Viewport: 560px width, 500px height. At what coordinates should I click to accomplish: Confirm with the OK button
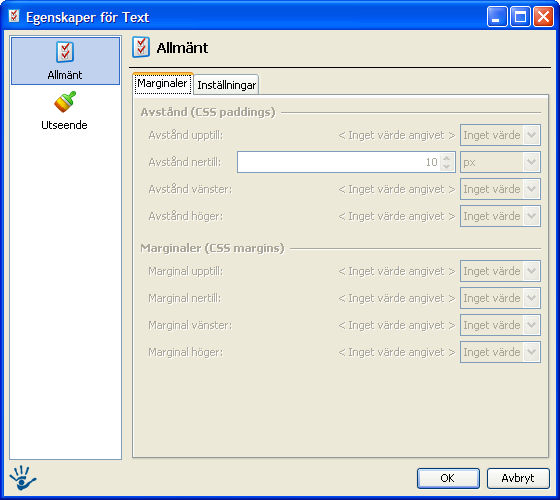(448, 478)
